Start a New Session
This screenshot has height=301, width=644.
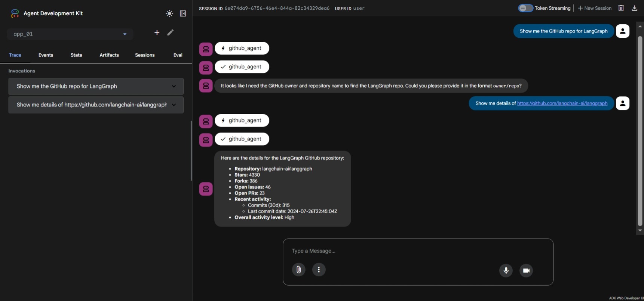coord(595,8)
